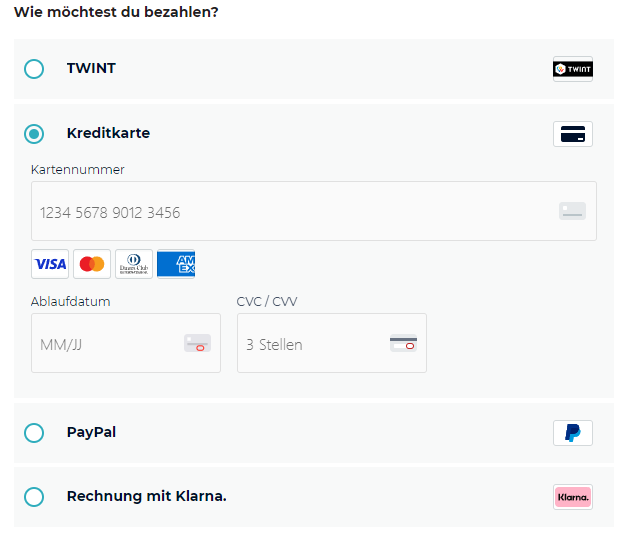Screen dimensions: 628x538
Task: Click the card icon in Ablaufdatum field
Action: [x=197, y=343]
